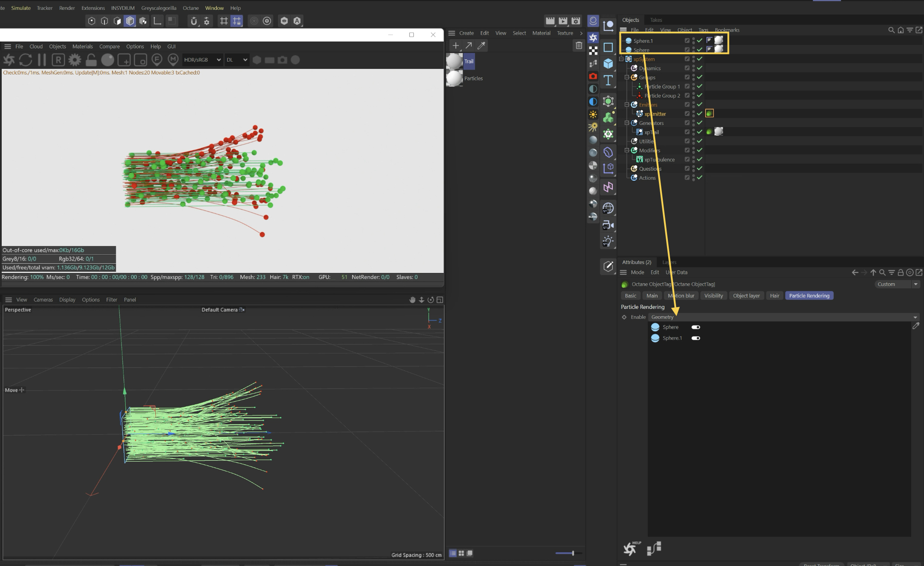Click the render lock icon
Viewport: 924px width, 566px height.
(91, 60)
